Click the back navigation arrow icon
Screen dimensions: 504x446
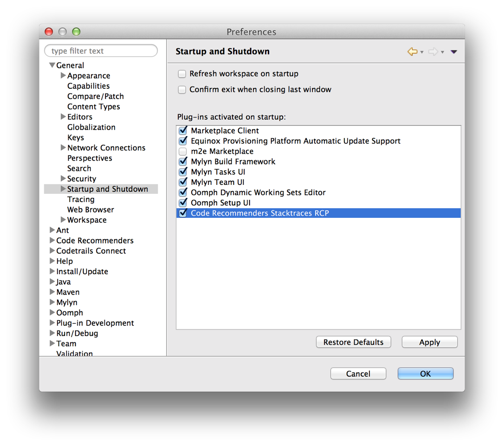coord(413,52)
